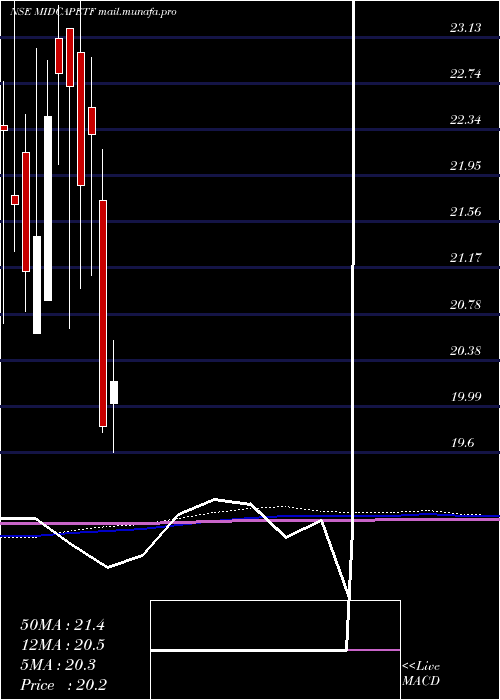Click the last small white candlestick body
This screenshot has width=500, height=700.
[114, 392]
